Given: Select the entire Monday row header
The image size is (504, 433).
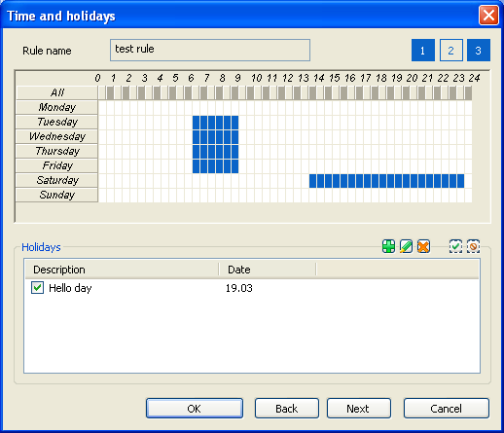Looking at the screenshot, I should (56, 107).
